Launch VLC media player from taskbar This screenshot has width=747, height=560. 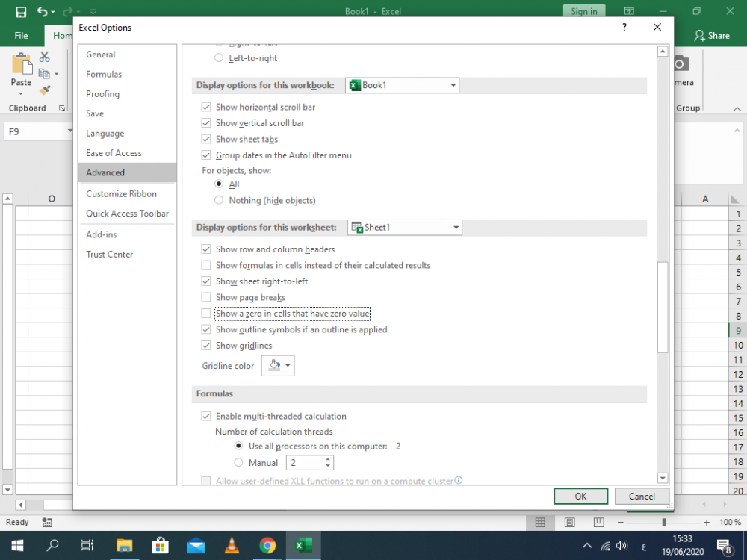232,545
